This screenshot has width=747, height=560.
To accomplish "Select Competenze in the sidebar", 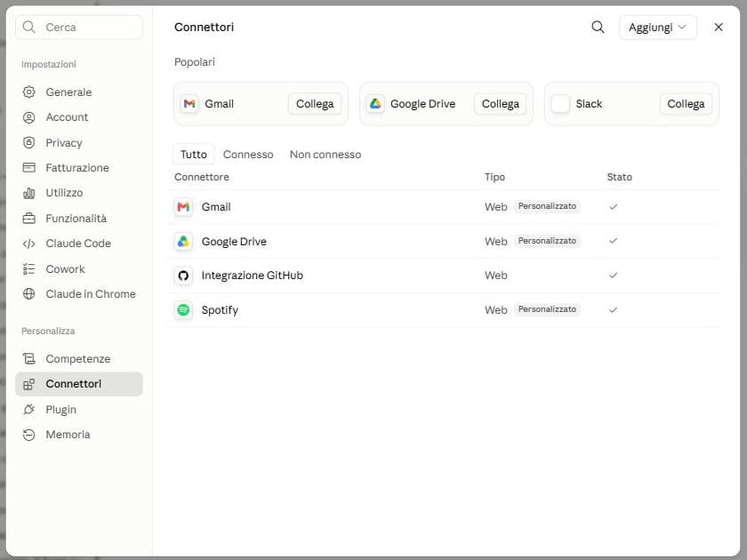I will point(79,358).
